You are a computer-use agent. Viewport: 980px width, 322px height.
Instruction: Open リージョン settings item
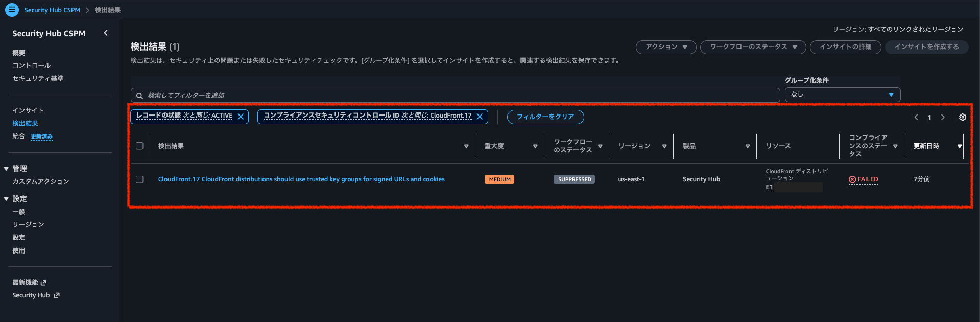[28, 224]
